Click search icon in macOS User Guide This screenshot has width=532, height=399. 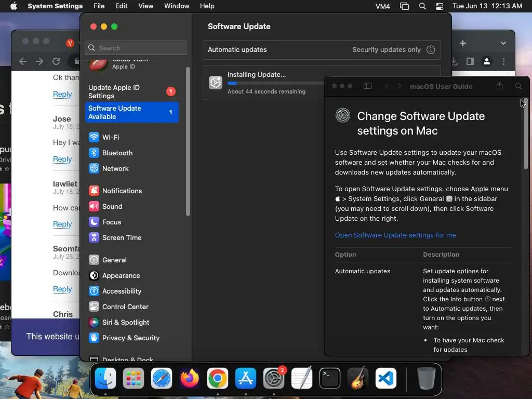(518, 86)
